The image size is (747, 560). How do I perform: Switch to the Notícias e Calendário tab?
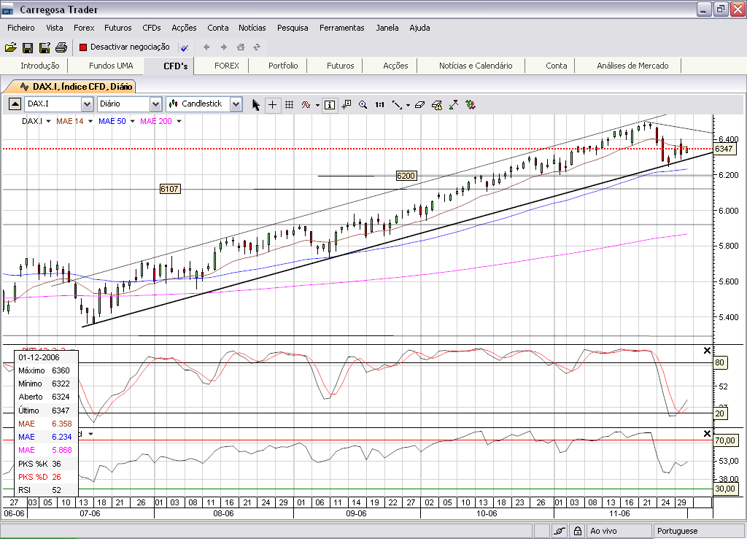(x=476, y=66)
